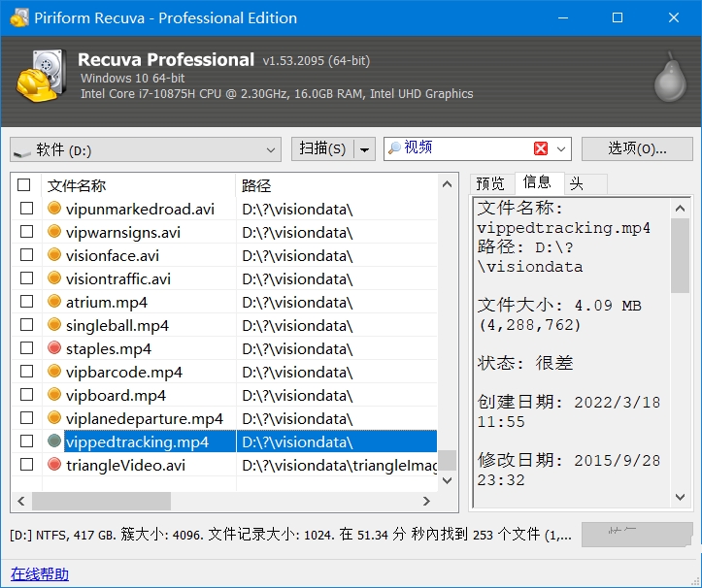Open the scan button's dropdown arrow

tap(364, 149)
